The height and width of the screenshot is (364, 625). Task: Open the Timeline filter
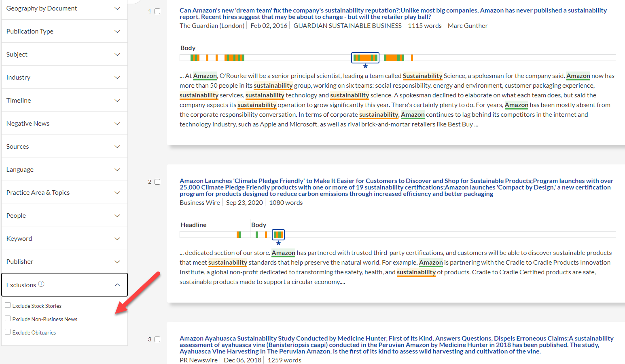click(64, 100)
